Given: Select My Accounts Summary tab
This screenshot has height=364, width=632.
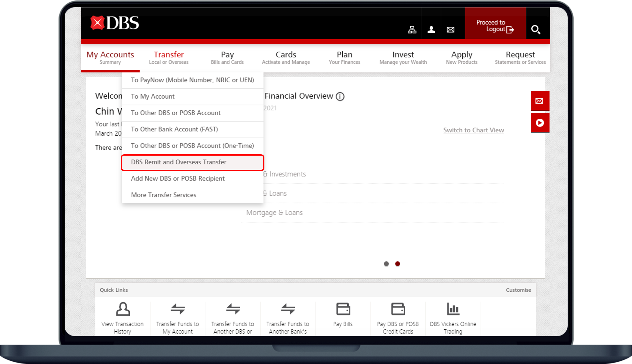Looking at the screenshot, I should (110, 58).
